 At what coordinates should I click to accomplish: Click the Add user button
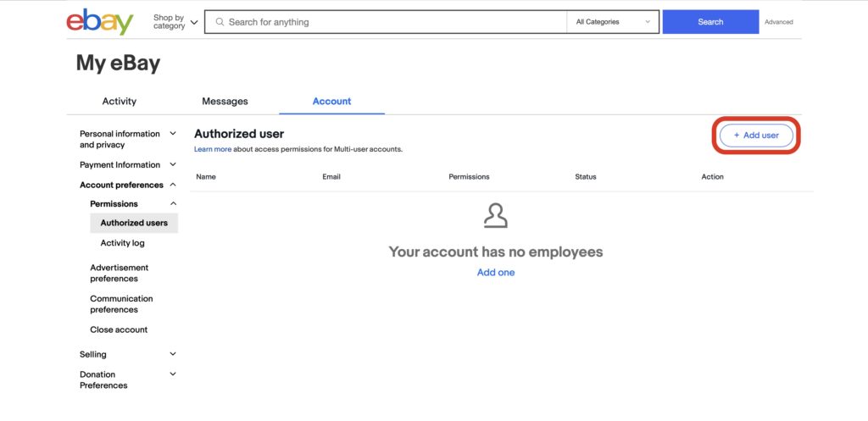point(756,135)
